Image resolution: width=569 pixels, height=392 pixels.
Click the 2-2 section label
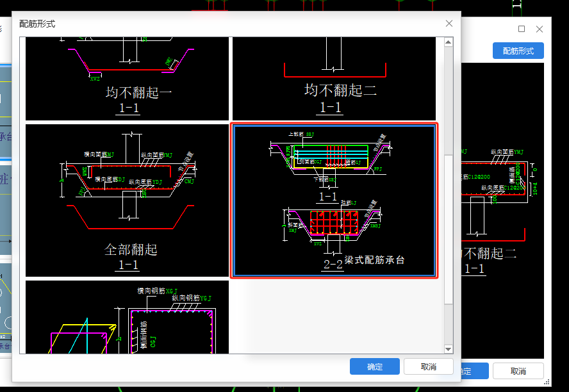[x=333, y=265]
